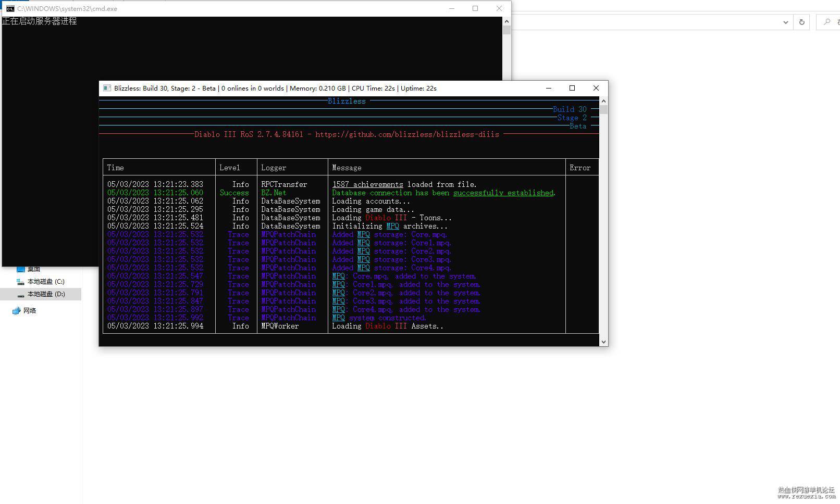Close the cmd.exe window

point(499,8)
